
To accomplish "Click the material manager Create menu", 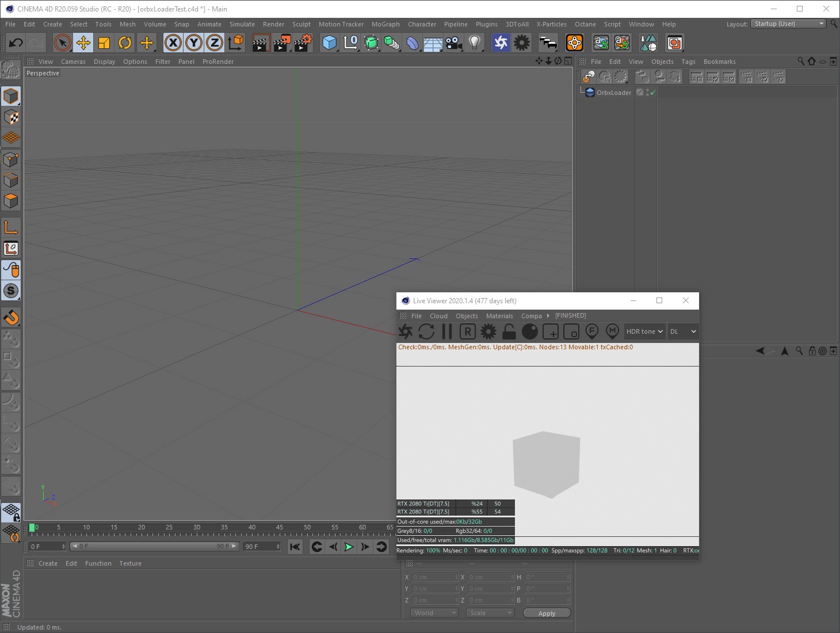I will pos(48,563).
